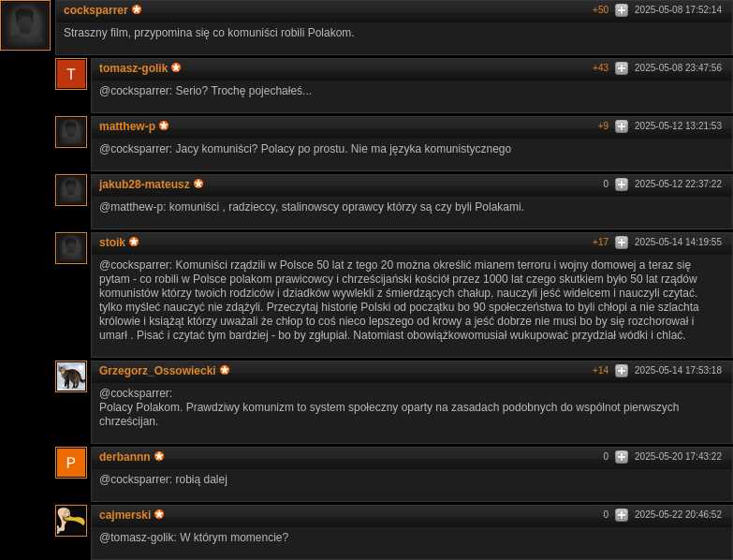Open tomasz-golik's profile link
This screenshot has width=733, height=560.
(x=133, y=68)
